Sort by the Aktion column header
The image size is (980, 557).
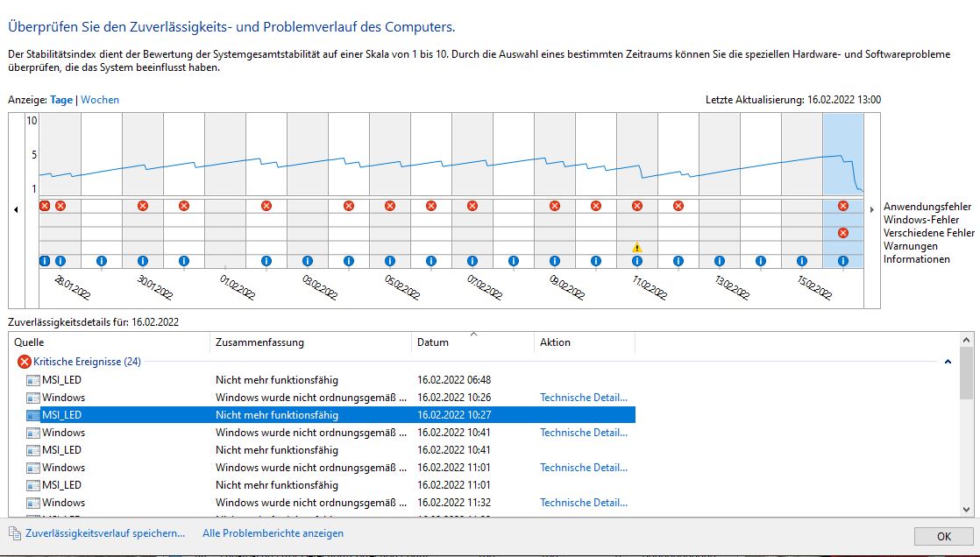585,342
